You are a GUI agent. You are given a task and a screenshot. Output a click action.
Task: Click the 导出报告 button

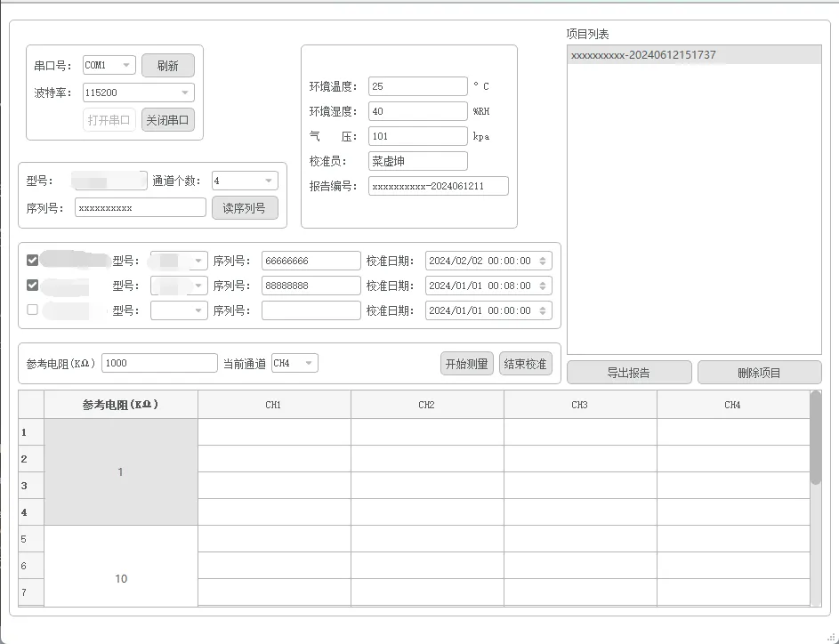pyautogui.click(x=629, y=373)
